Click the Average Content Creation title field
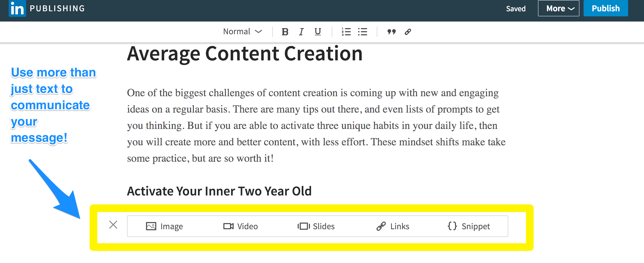This screenshot has width=644, height=263. tap(245, 54)
